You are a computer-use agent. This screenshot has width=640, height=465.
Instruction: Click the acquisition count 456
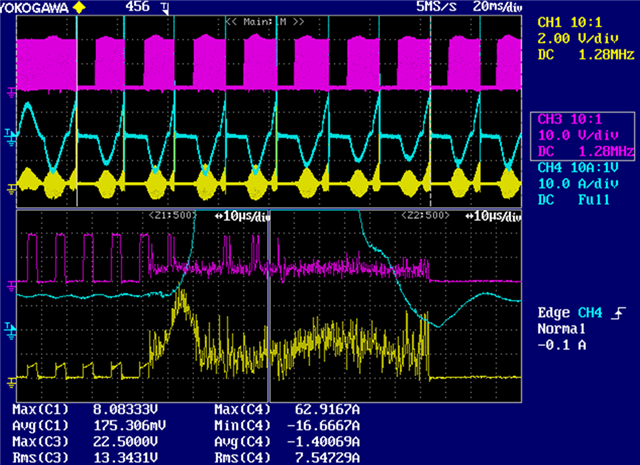pos(137,7)
